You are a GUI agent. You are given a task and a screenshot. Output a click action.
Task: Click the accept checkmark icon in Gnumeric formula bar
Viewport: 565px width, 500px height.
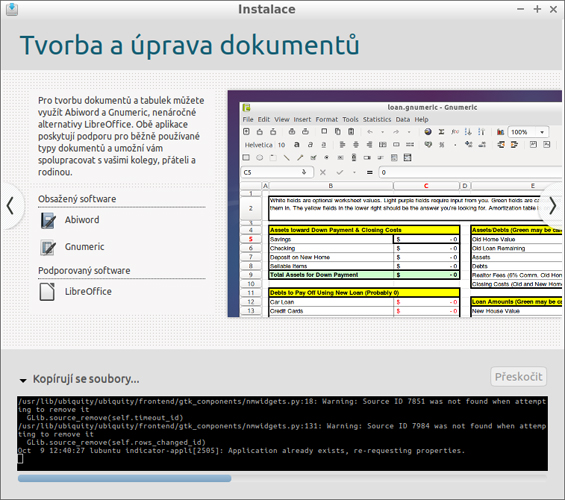tap(339, 172)
